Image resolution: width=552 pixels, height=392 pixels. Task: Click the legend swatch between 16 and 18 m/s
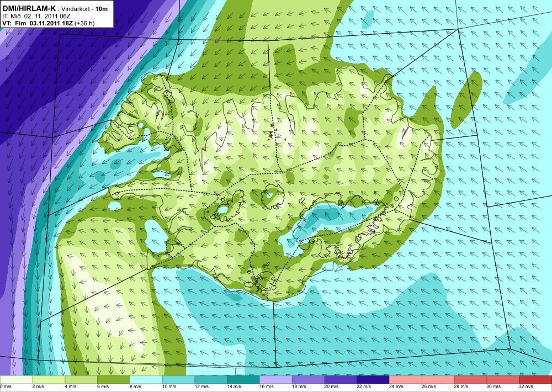click(x=275, y=380)
